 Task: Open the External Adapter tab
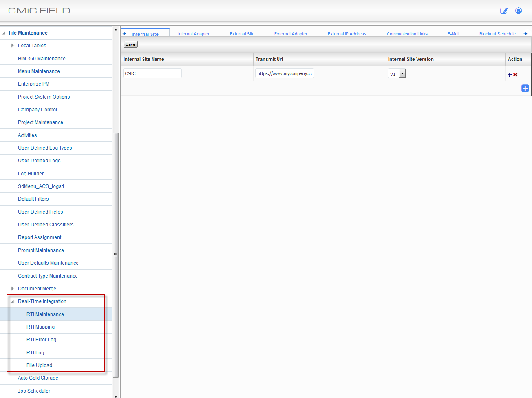[x=291, y=34]
